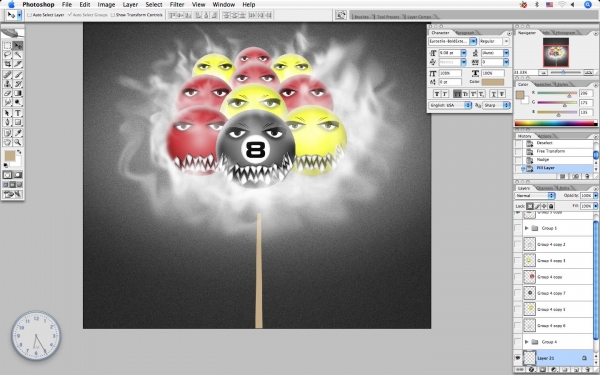Select the Zoom tool

click(x=18, y=142)
